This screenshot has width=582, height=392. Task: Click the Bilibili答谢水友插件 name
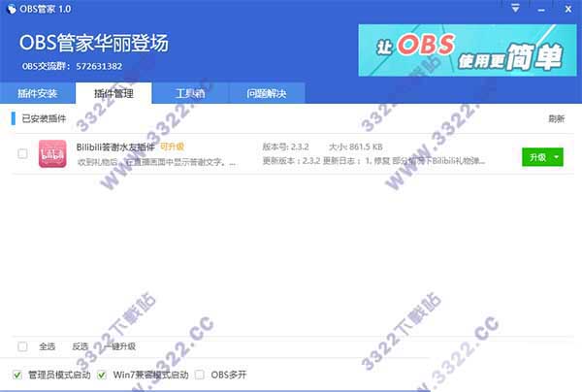pyautogui.click(x=115, y=147)
